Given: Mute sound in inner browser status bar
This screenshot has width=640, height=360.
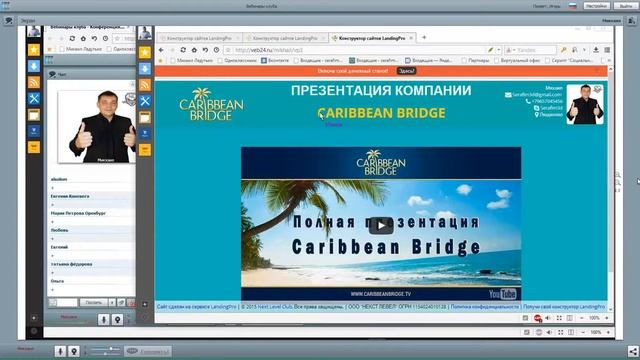Looking at the screenshot, I should [x=548, y=318].
